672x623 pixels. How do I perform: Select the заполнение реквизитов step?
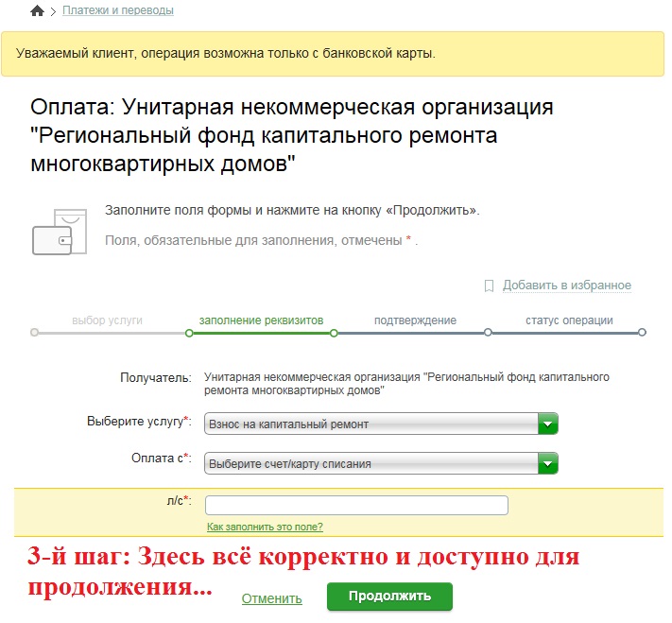[x=262, y=320]
